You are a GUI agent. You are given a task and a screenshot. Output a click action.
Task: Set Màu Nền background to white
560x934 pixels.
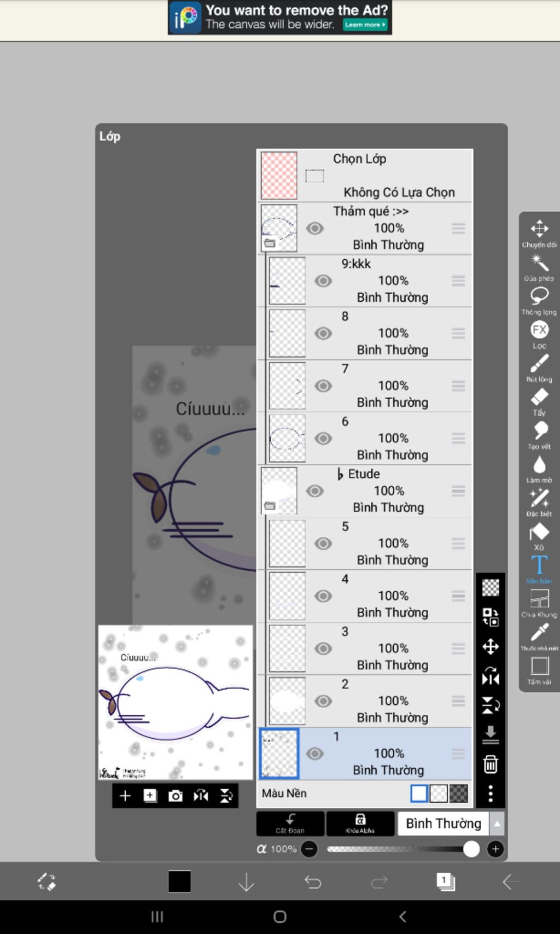coord(419,793)
